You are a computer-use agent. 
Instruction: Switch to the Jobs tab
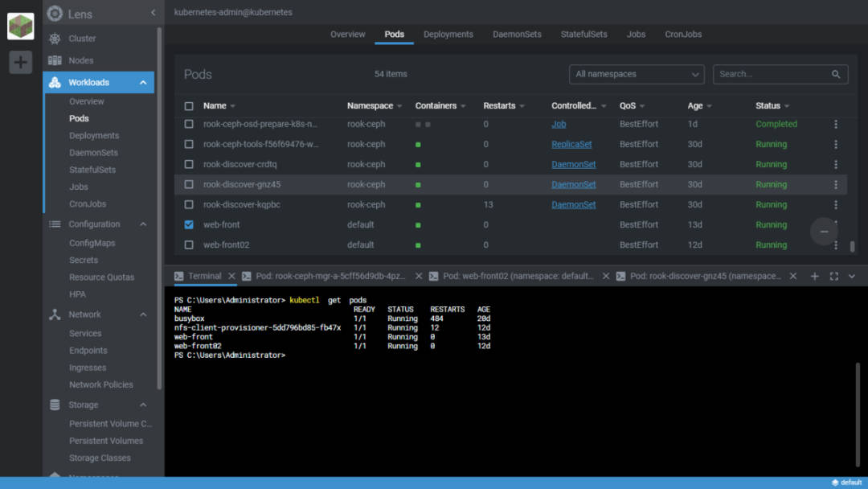tap(636, 35)
